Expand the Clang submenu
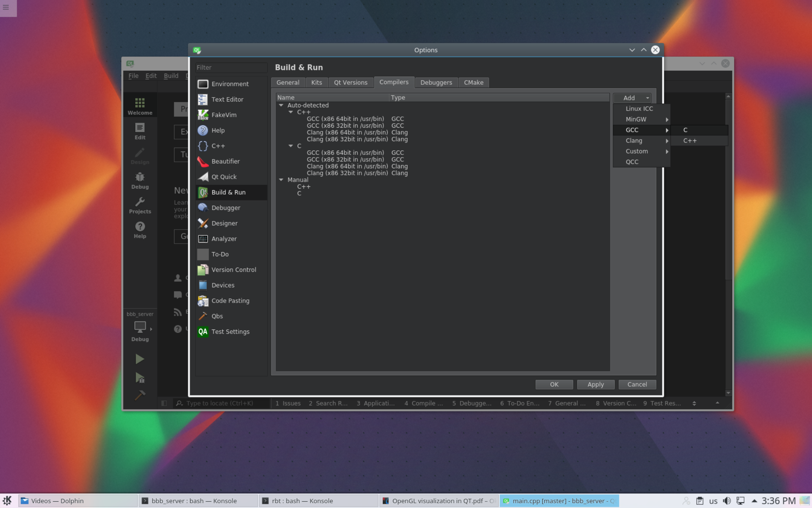 (642, 141)
